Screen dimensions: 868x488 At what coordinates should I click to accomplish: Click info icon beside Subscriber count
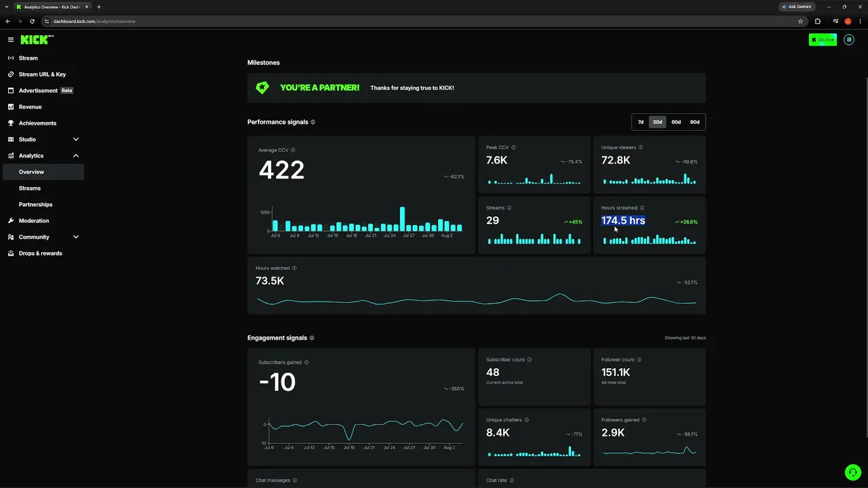pyautogui.click(x=530, y=360)
